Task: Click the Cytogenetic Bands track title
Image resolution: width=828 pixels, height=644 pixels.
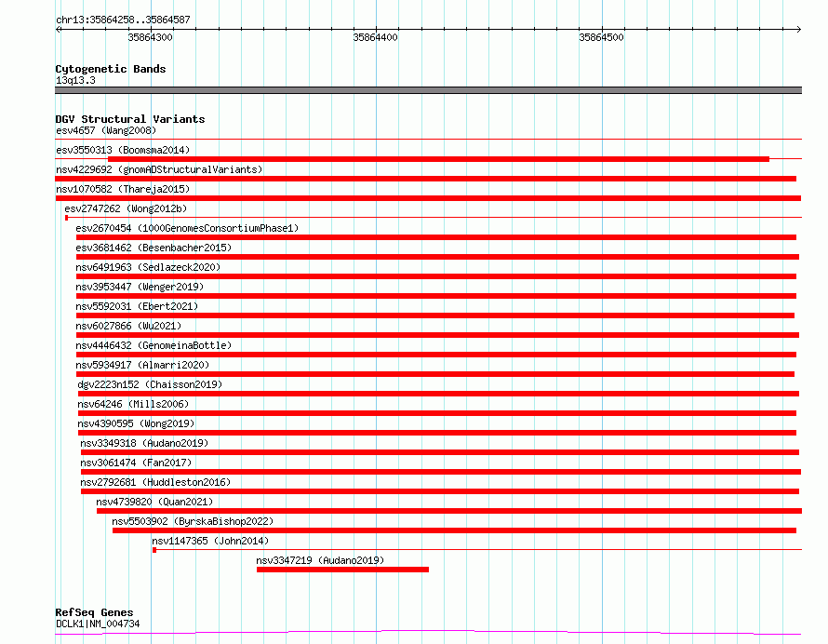Action: (x=111, y=69)
